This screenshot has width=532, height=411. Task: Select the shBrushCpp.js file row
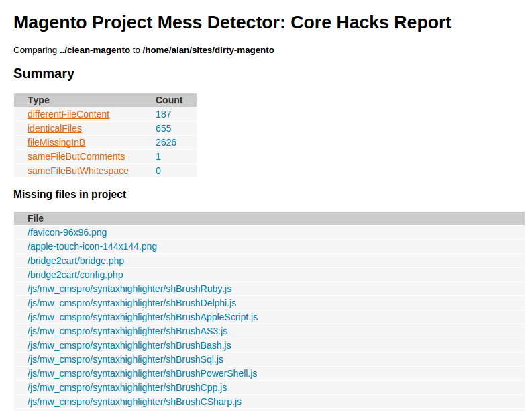tap(269, 387)
